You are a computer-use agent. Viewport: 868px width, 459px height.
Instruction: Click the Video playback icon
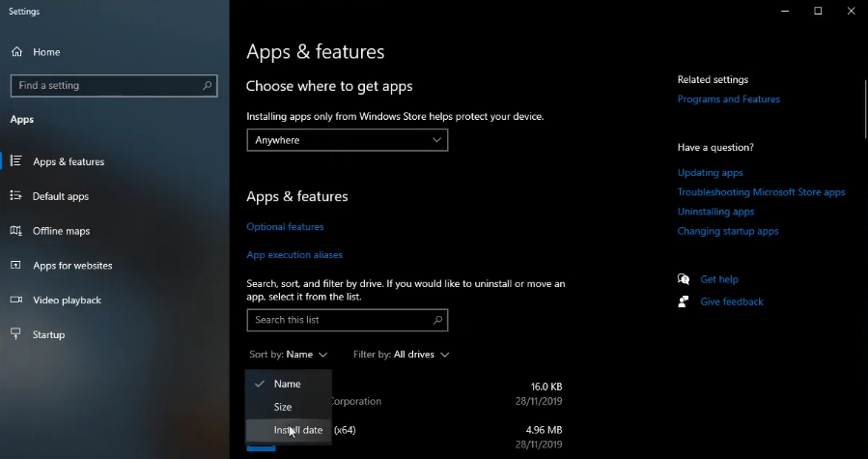click(x=16, y=301)
